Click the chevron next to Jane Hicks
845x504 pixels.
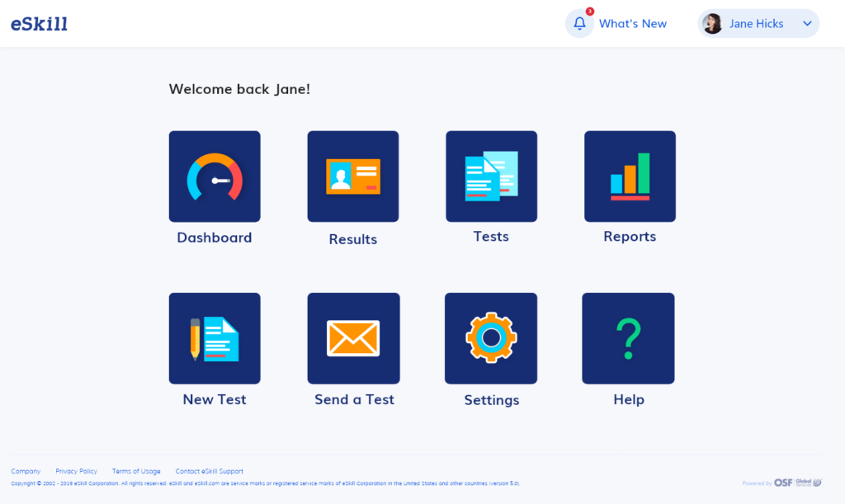coord(807,24)
